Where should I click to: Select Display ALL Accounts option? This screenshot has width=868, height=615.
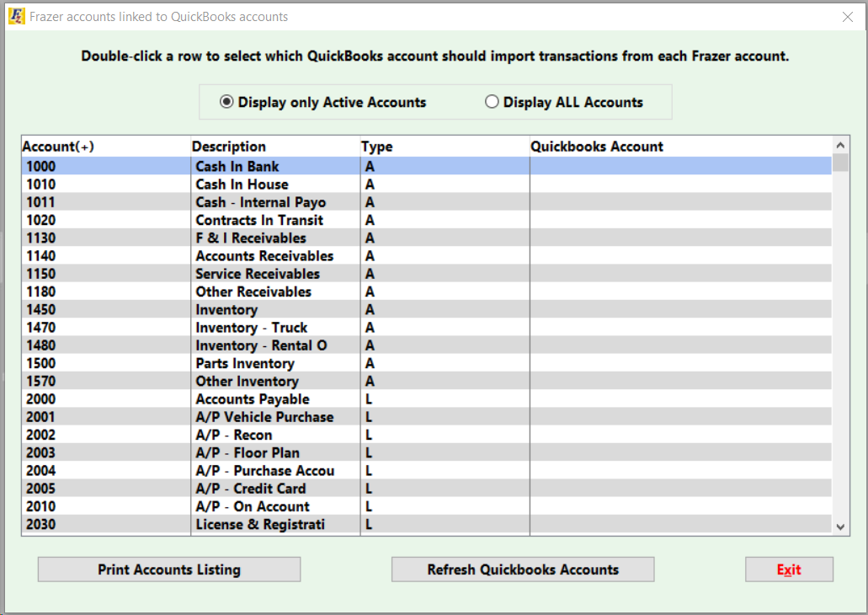[563, 103]
